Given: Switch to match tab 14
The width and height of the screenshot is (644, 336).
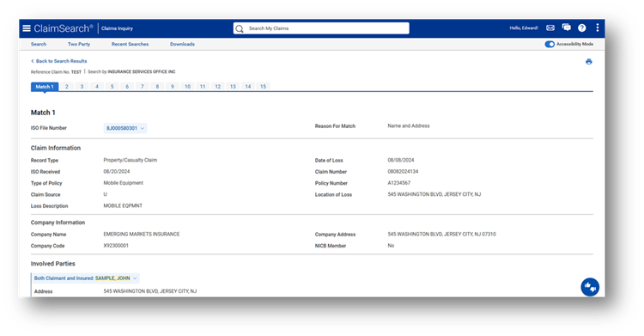Looking at the screenshot, I should (248, 87).
